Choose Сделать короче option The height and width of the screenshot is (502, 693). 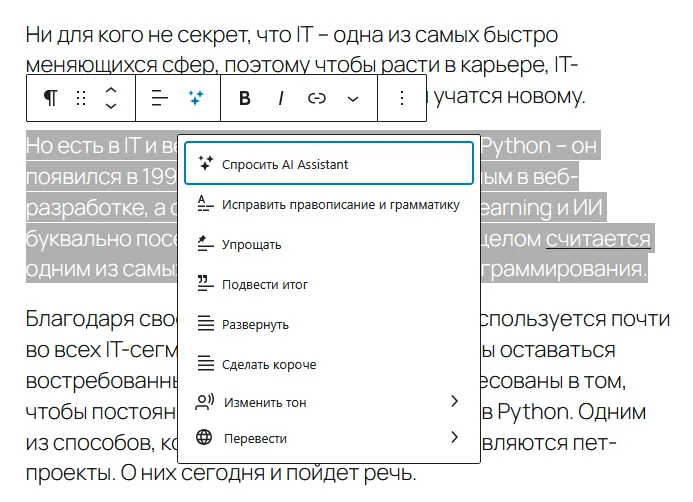tap(329, 364)
